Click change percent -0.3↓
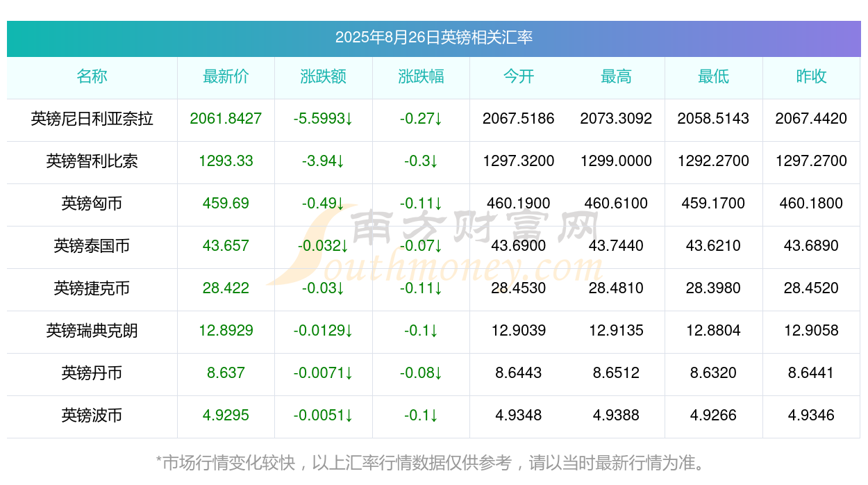 421,161
